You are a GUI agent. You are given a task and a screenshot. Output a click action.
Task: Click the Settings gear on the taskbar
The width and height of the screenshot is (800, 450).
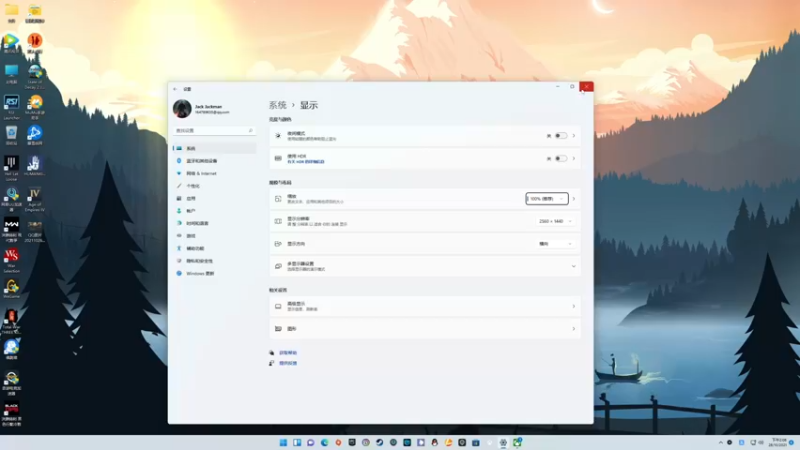click(503, 443)
